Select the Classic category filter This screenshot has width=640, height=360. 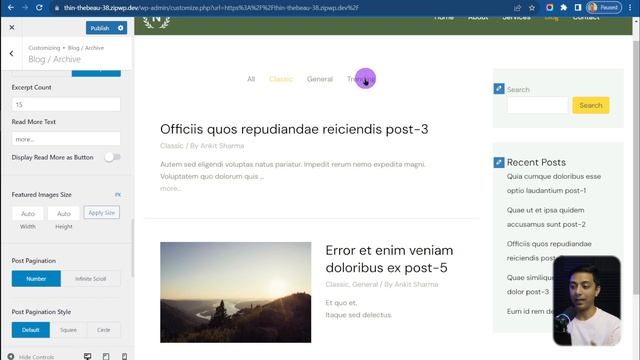point(281,79)
